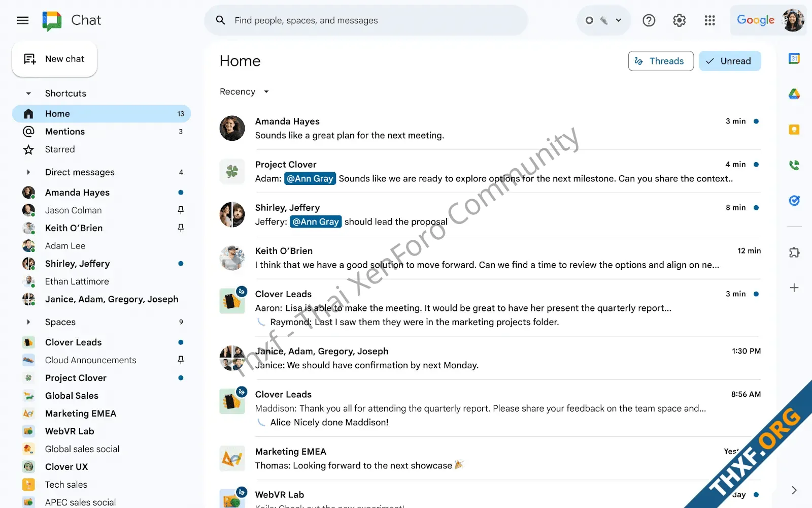Viewport: 812px width, 508px height.
Task: Open Global Sales space
Action: pos(101,396)
